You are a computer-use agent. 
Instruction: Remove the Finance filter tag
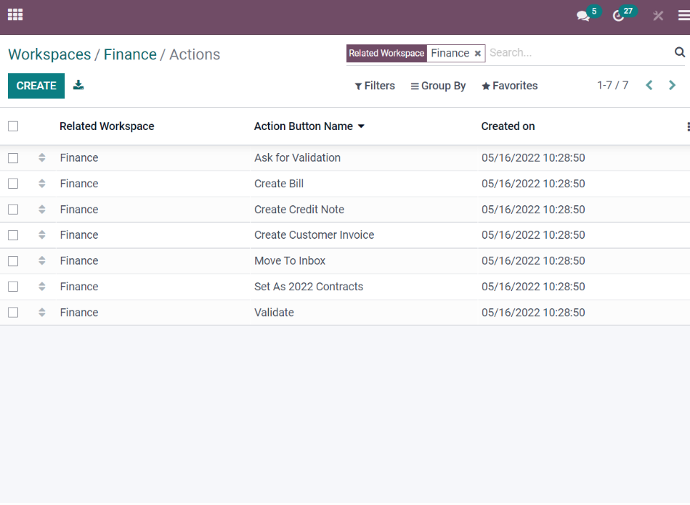pos(477,54)
